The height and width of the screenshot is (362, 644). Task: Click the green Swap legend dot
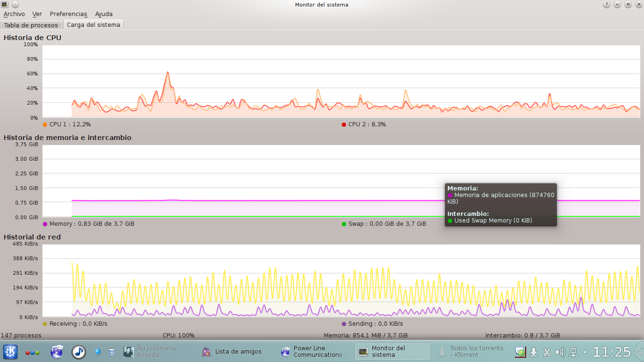pyautogui.click(x=344, y=224)
